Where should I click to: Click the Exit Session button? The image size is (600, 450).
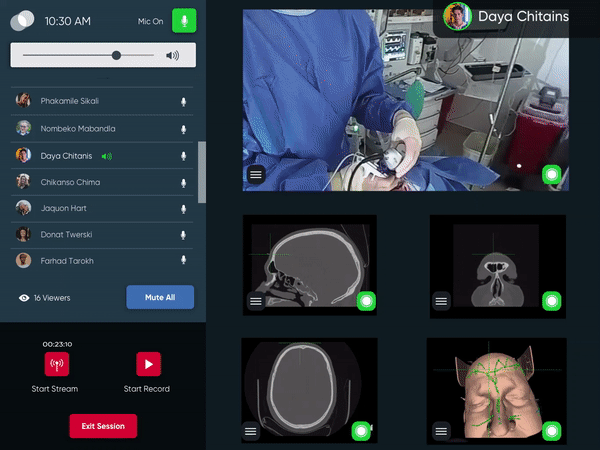[103, 426]
